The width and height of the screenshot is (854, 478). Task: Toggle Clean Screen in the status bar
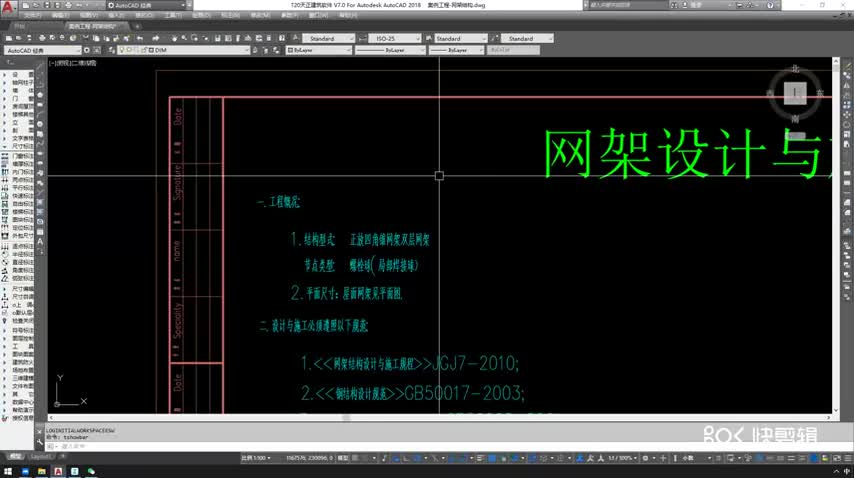click(837, 458)
